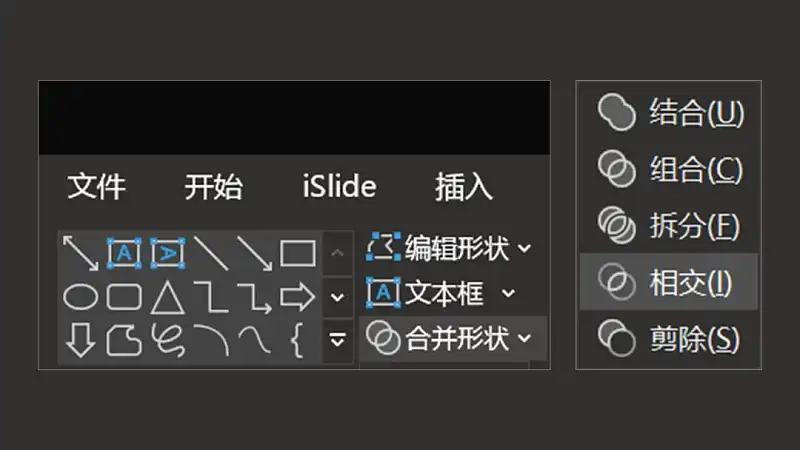
Task: Select the right block arrow shape
Action: [297, 296]
